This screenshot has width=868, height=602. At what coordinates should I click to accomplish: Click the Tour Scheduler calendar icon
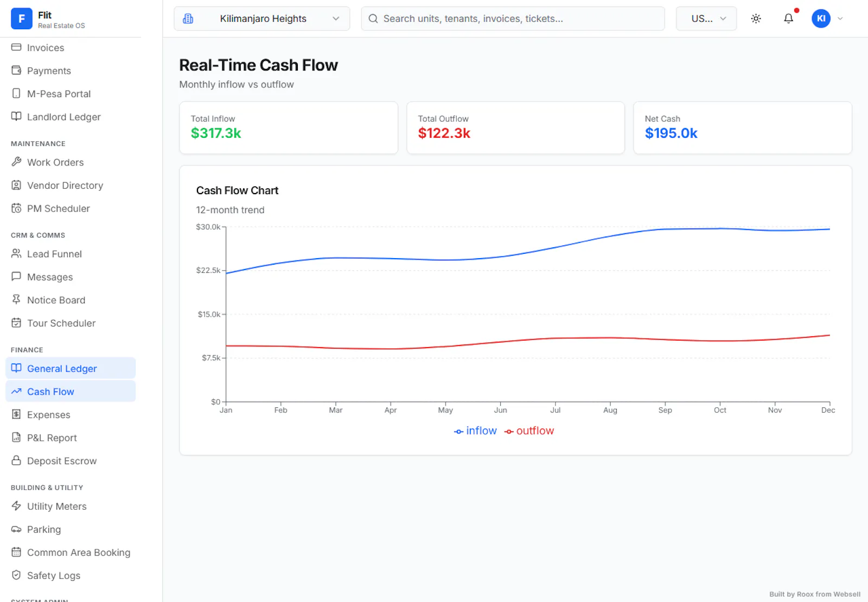click(16, 323)
